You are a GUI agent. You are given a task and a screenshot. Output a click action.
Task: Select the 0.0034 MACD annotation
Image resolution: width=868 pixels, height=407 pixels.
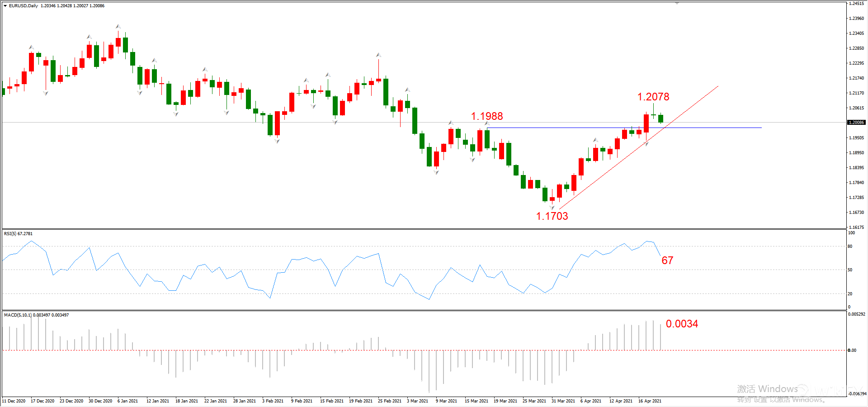click(x=681, y=324)
